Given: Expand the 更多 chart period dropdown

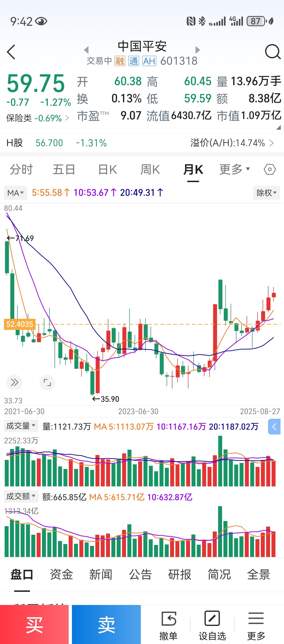Looking at the screenshot, I should [235, 170].
